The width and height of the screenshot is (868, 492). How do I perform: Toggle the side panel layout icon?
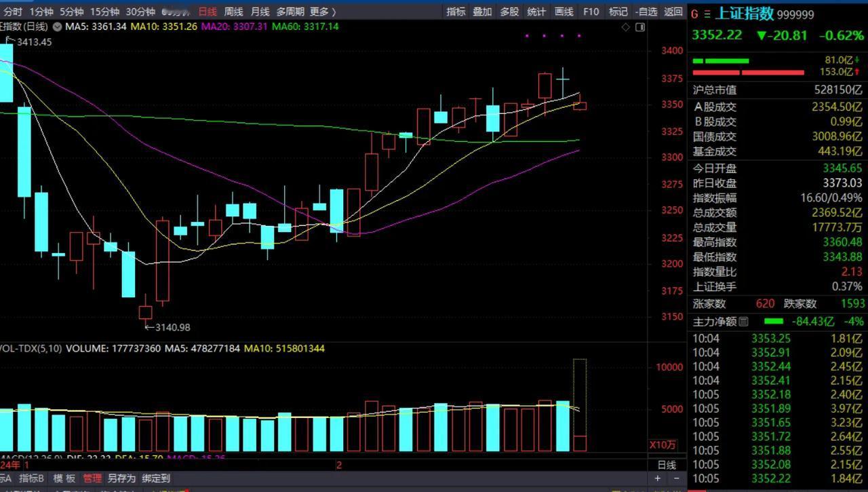(640, 26)
